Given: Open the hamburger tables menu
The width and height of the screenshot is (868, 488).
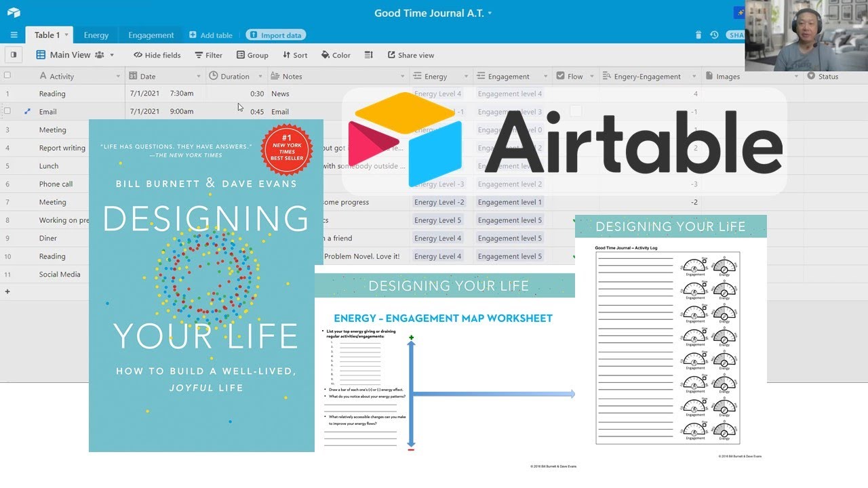Looking at the screenshot, I should tap(14, 35).
